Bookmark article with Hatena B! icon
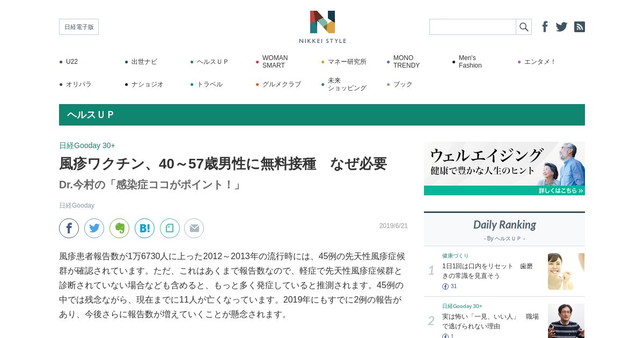This screenshot has height=338, width=644. 144,228
